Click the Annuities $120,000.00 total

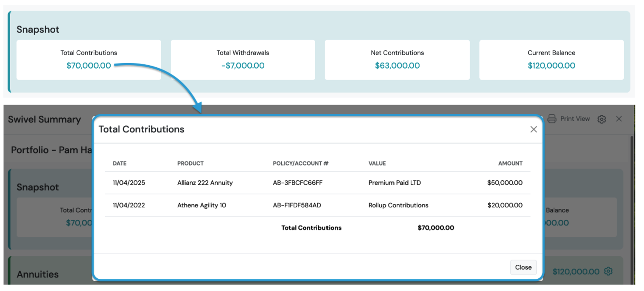pos(576,272)
